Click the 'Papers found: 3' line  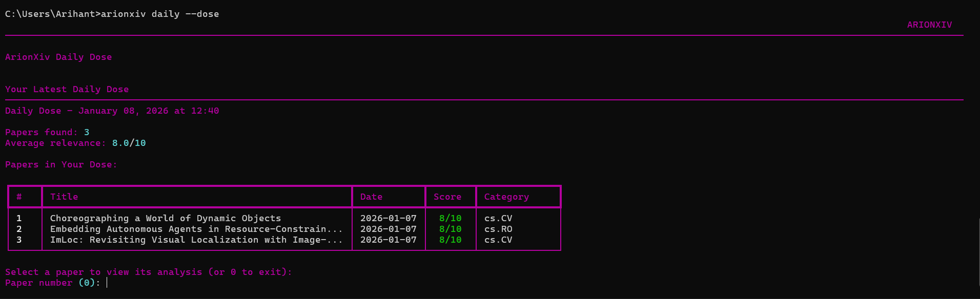47,132
